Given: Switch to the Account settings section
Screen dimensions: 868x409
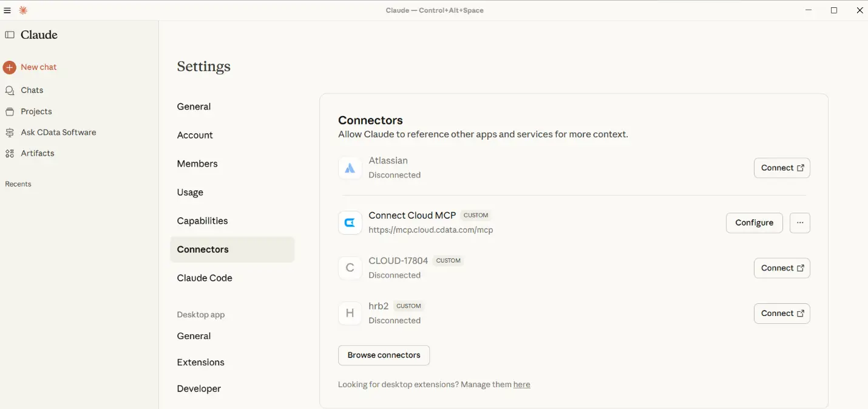Looking at the screenshot, I should (x=194, y=135).
